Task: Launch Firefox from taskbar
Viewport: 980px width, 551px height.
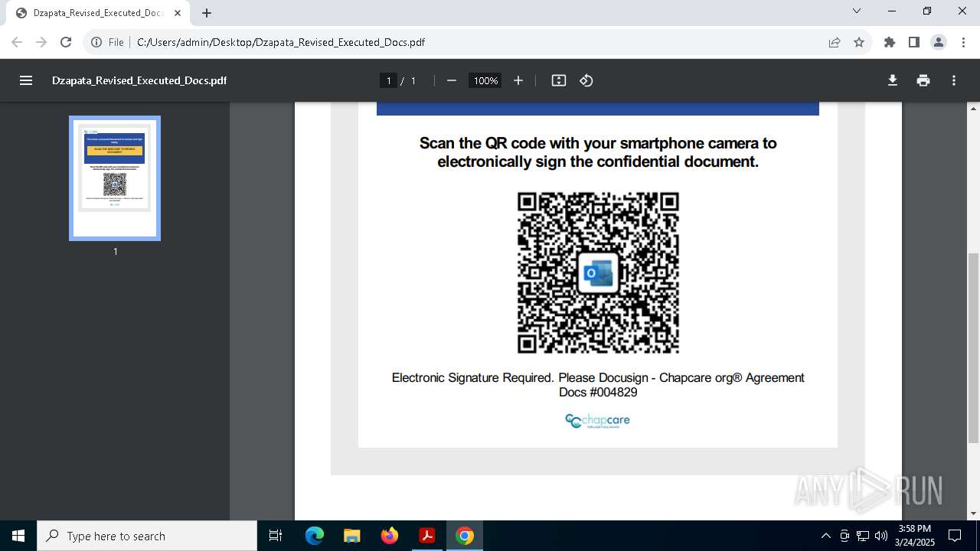Action: click(x=390, y=536)
